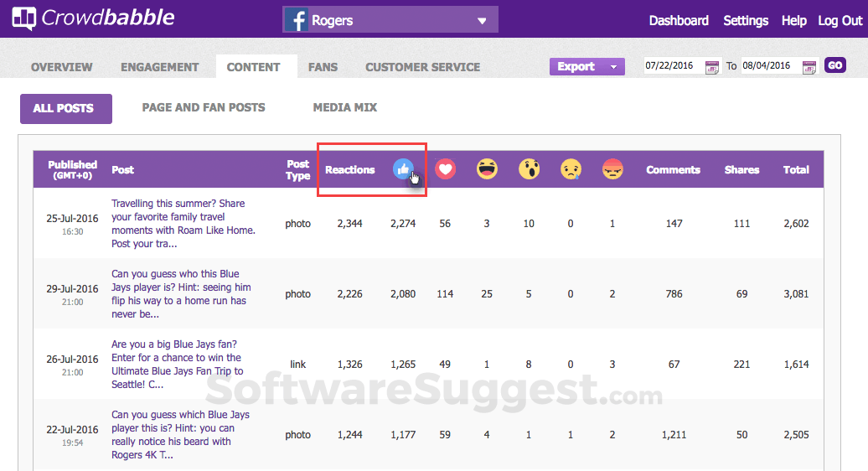Select the Wow surprised emoji column icon
The width and height of the screenshot is (868, 471).
[x=530, y=168]
